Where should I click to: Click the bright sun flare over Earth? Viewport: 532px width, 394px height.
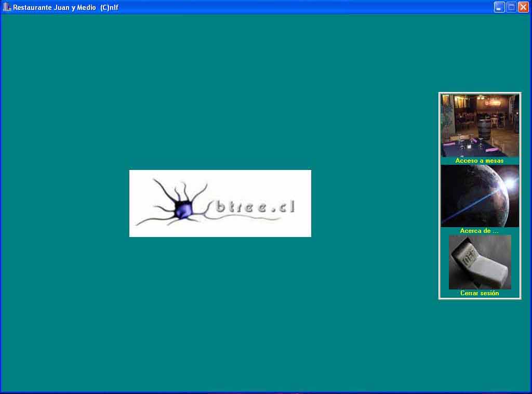point(509,184)
